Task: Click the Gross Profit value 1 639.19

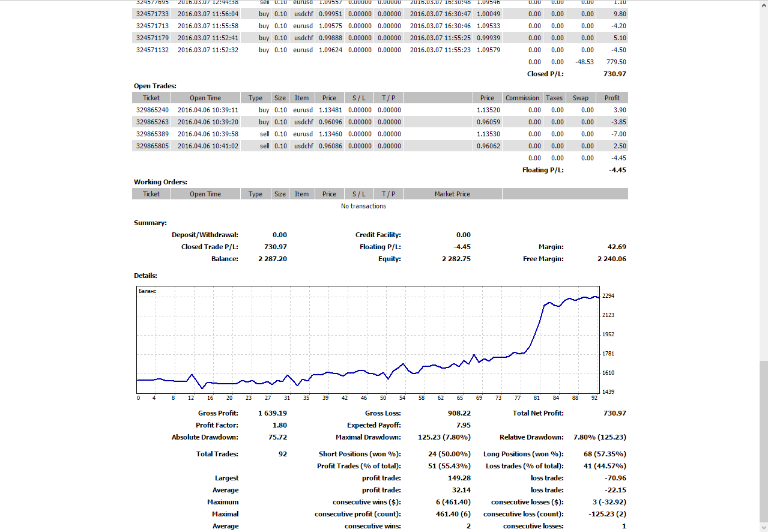Action: (273, 413)
